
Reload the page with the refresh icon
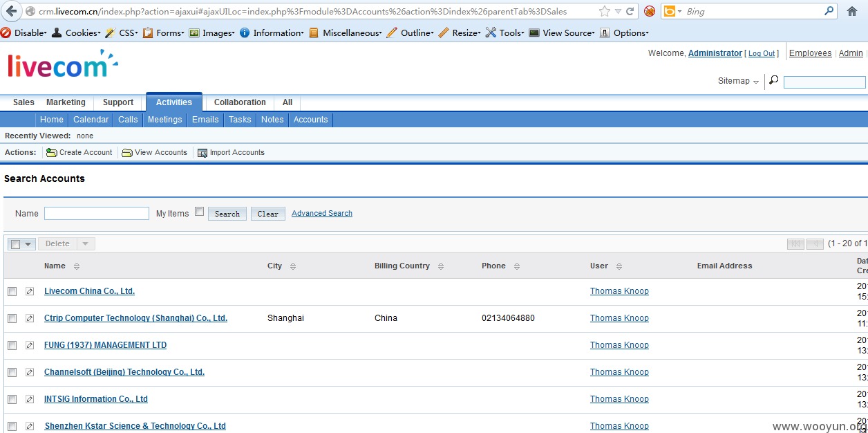(630, 11)
